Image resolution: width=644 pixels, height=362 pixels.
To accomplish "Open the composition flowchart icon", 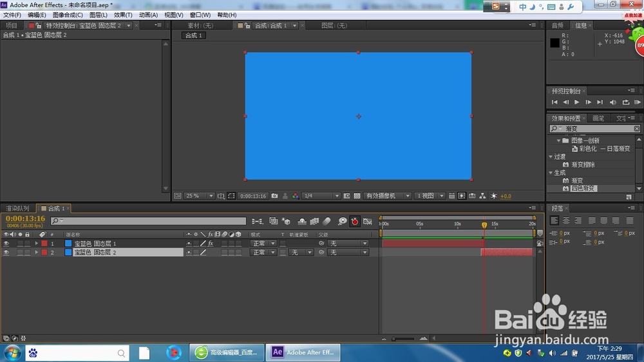I will click(482, 196).
